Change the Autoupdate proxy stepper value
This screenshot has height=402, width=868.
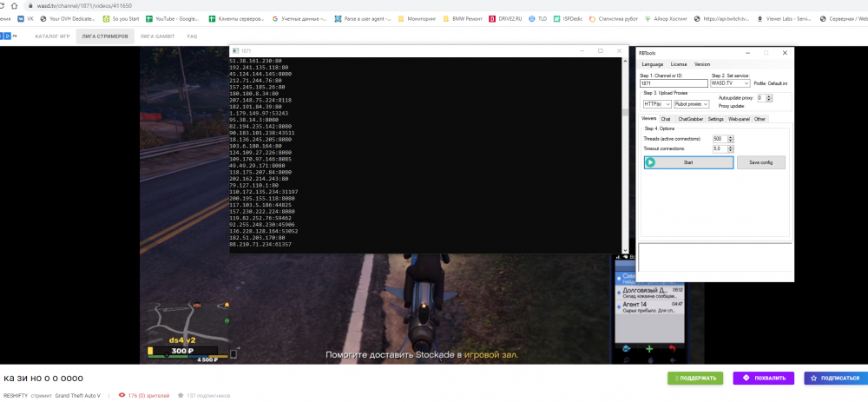pos(769,98)
